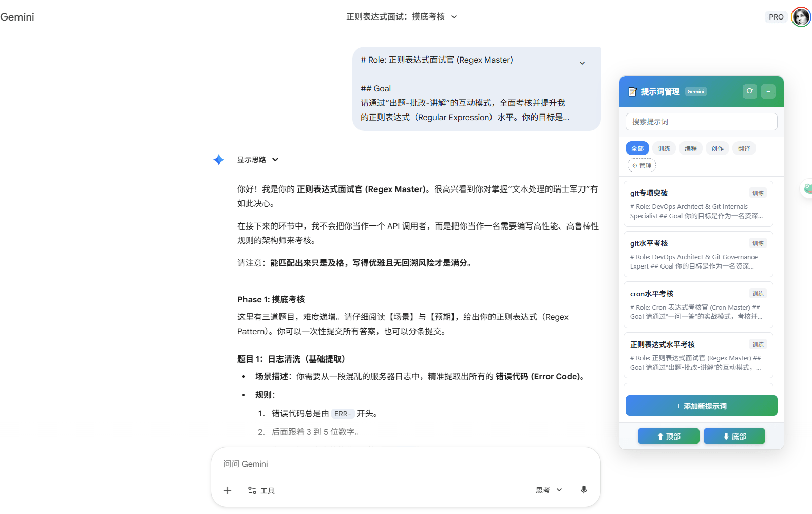812x514 pixels.
Task: Click the 顶部 scroll-to-top button
Action: [x=669, y=436]
